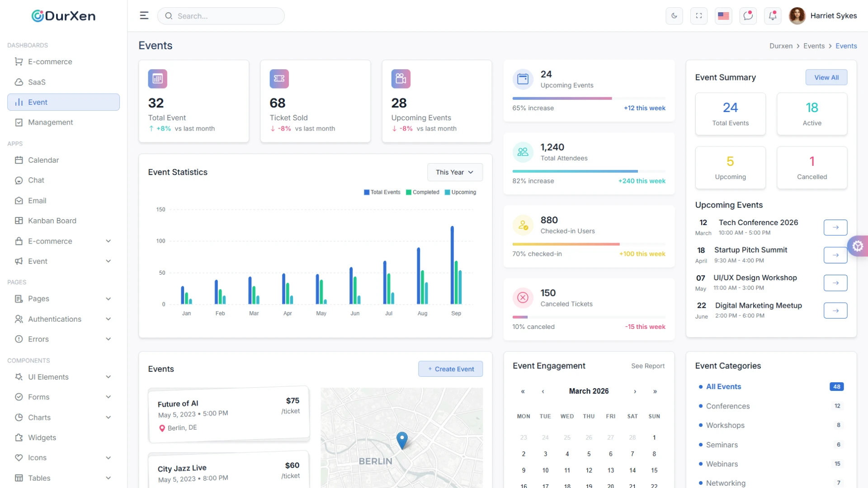Open the Kanban Board app
The height and width of the screenshot is (488, 868).
coord(63,221)
